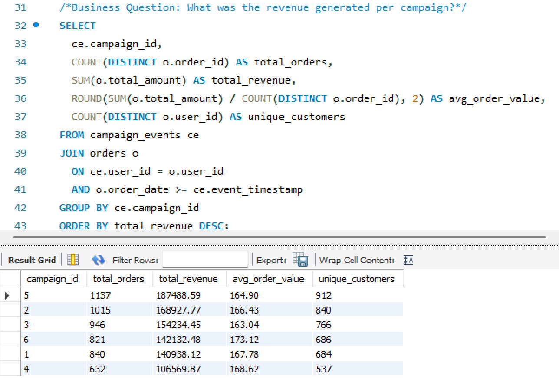Click inside the Filter Rows input field
The height and width of the screenshot is (392, 559).
click(204, 260)
